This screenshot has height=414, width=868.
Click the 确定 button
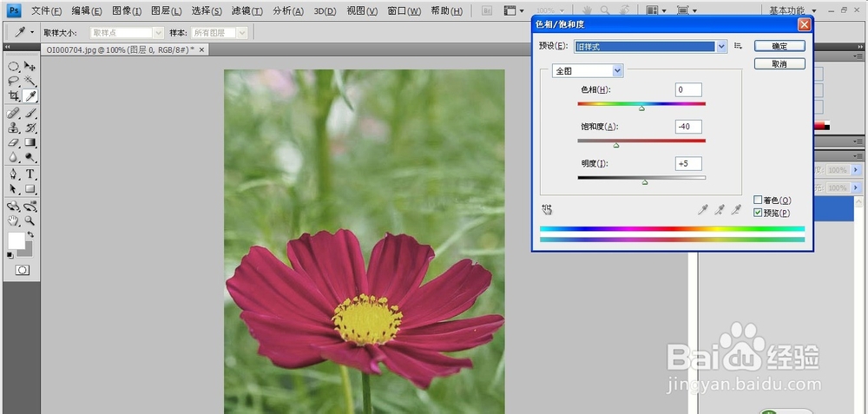tap(779, 46)
